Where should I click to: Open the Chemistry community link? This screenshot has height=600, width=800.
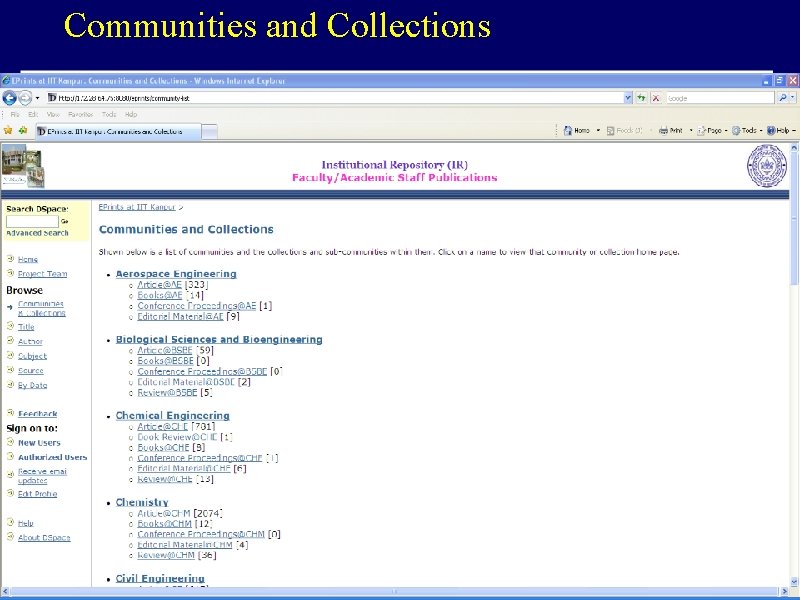(142, 502)
